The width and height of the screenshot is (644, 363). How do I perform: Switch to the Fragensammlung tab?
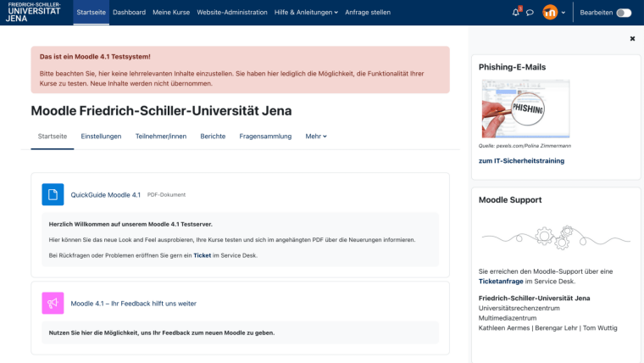(265, 136)
